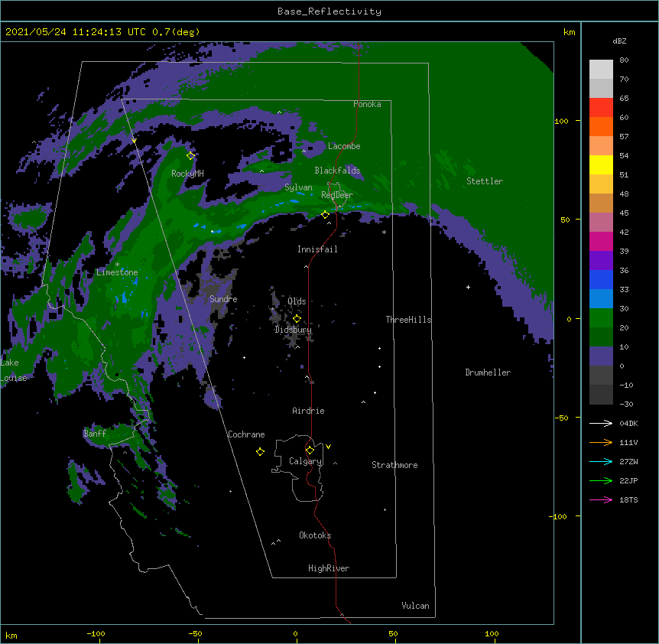Click the Ponoka city label
This screenshot has width=659, height=644.
point(367,104)
